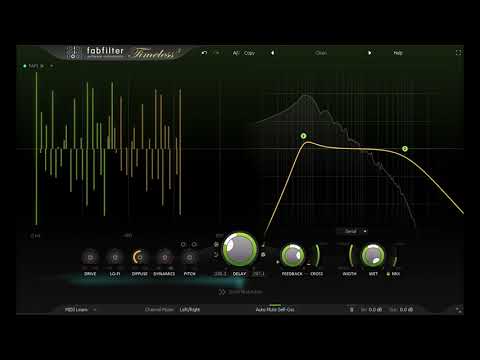
Task: Click the bypass icon in the bottom bar
Action: pos(351,309)
